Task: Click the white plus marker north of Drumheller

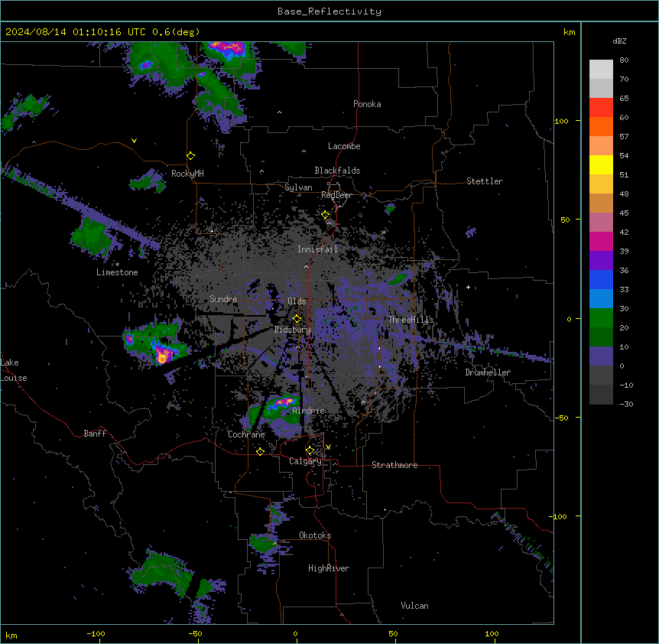Action: click(468, 287)
